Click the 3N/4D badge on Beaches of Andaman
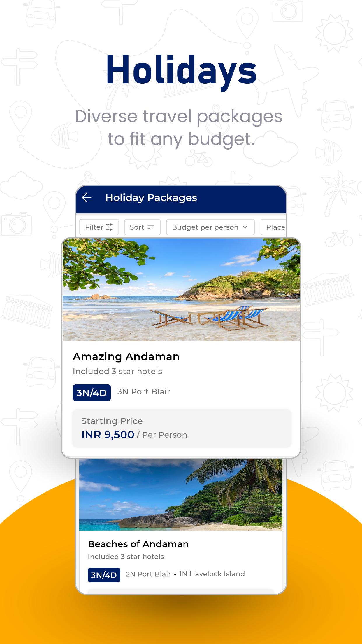Screen dimensions: 362x644 pyautogui.click(x=104, y=575)
